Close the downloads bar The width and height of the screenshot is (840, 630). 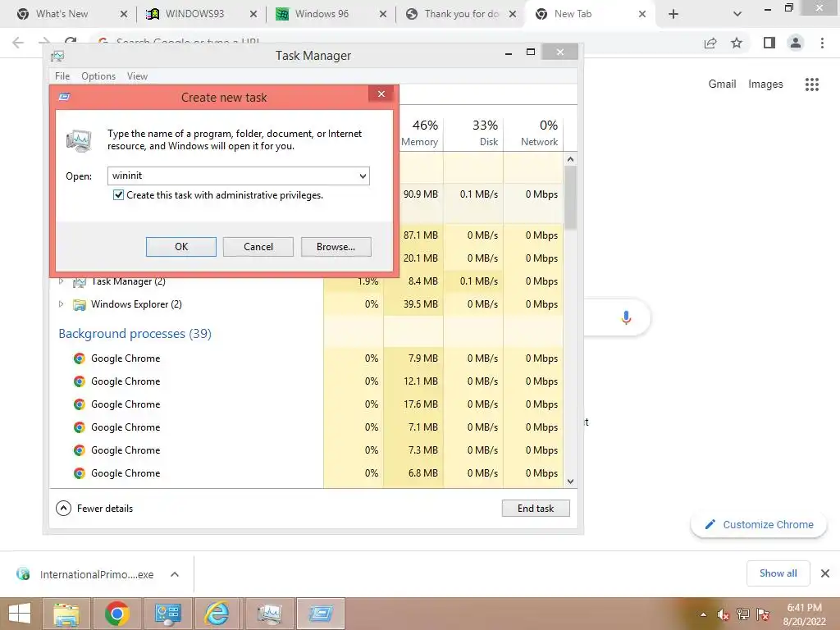[x=825, y=573]
